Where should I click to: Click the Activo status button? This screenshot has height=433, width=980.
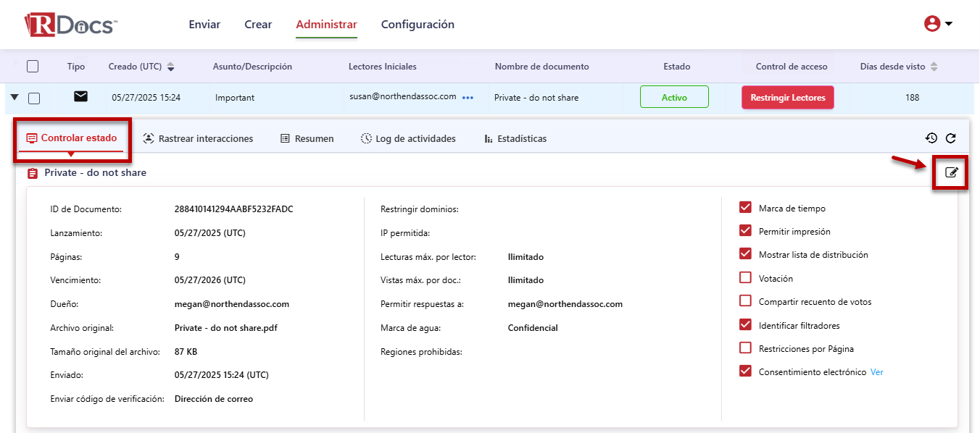(674, 97)
